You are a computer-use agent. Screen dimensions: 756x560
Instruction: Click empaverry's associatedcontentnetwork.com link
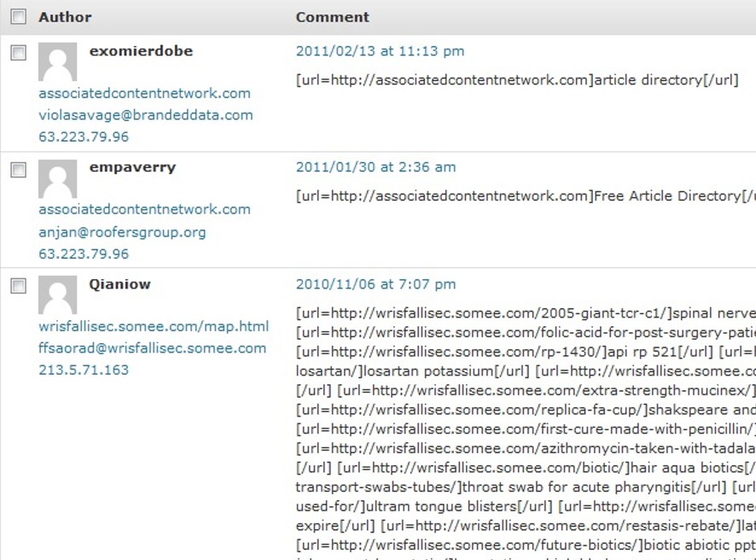[145, 209]
